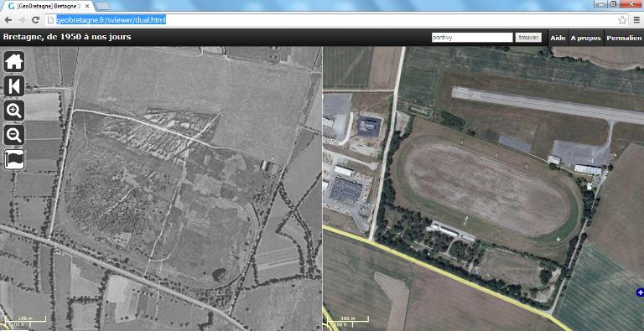This screenshot has width=644, height=331.
Task: Close the GeoBretagne browser tab
Action: tap(87, 6)
